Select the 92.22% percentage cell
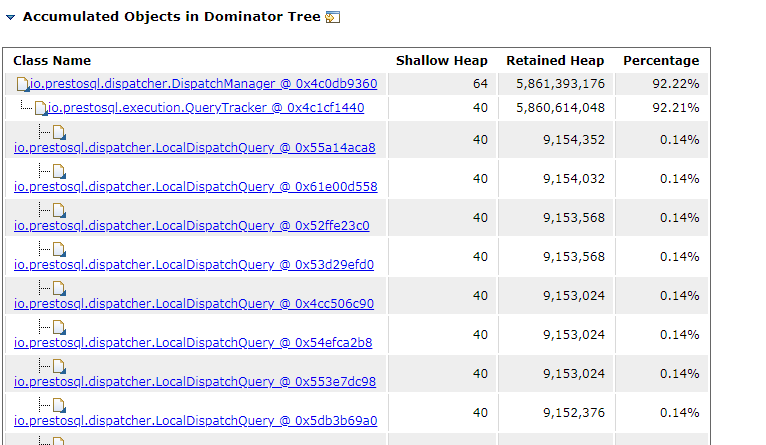 (x=676, y=84)
